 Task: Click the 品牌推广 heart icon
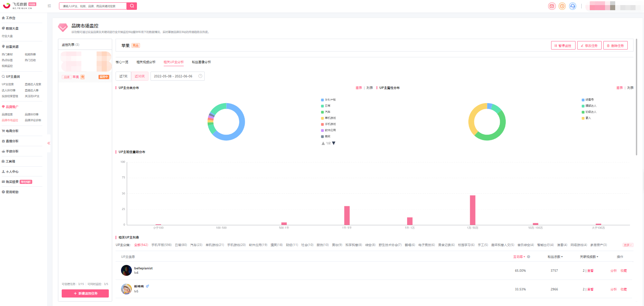3,107
